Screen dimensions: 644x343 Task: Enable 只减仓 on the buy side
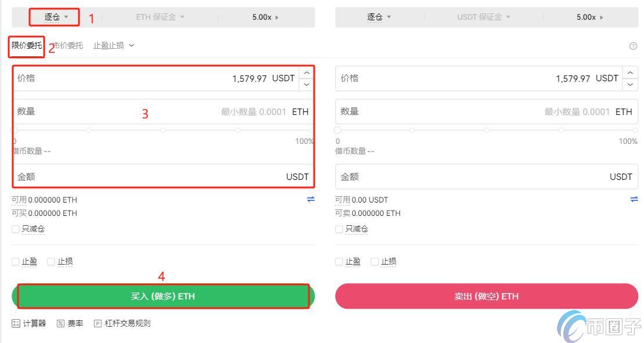pyautogui.click(x=15, y=229)
